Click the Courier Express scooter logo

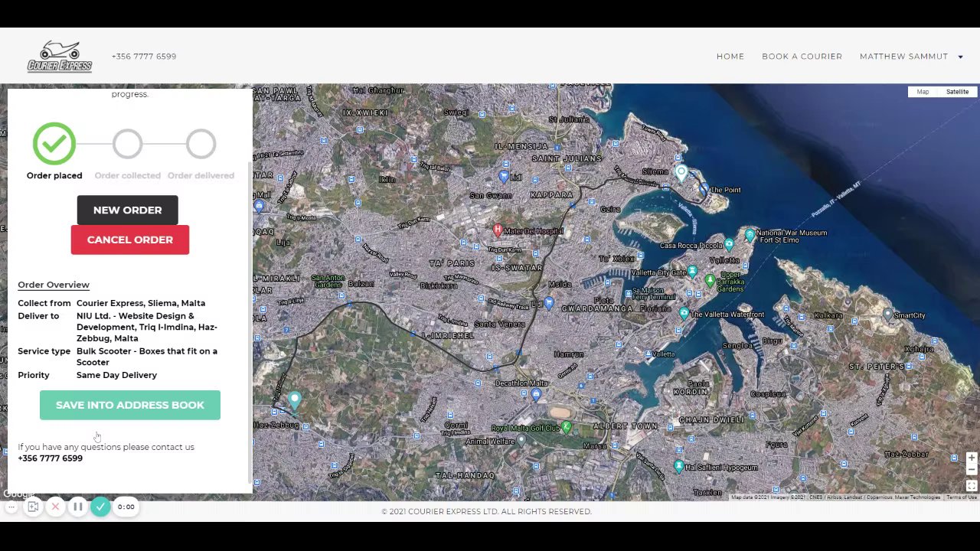point(60,57)
